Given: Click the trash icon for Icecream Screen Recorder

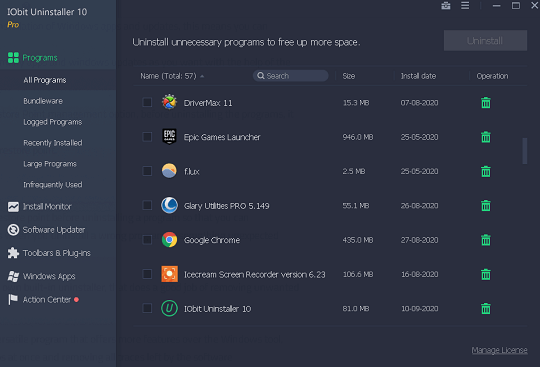Looking at the screenshot, I should (x=486, y=274).
